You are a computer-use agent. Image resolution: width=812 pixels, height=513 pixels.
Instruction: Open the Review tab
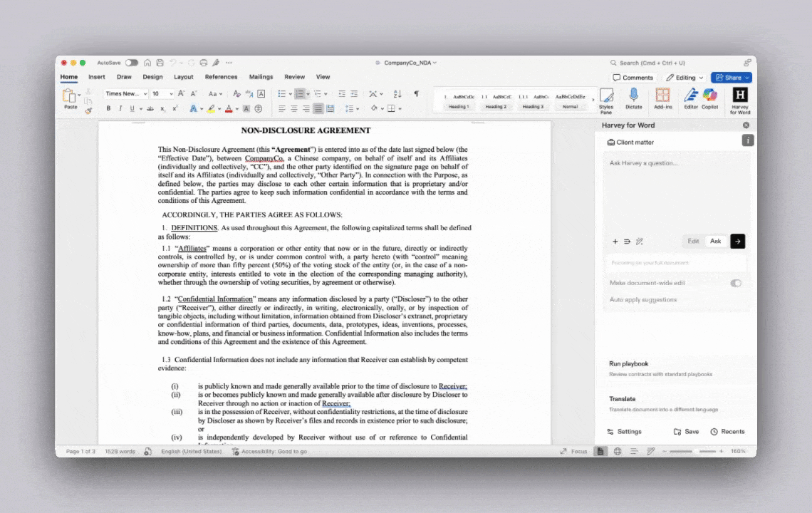point(294,77)
